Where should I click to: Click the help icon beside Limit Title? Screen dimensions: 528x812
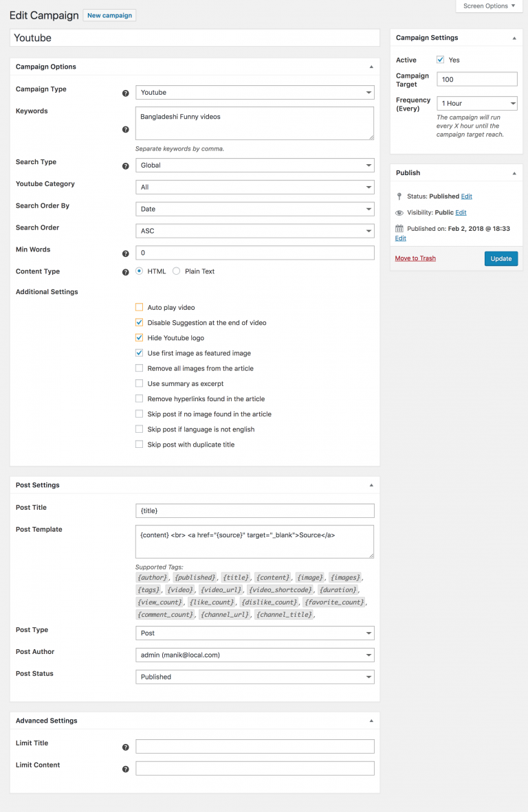coord(125,747)
